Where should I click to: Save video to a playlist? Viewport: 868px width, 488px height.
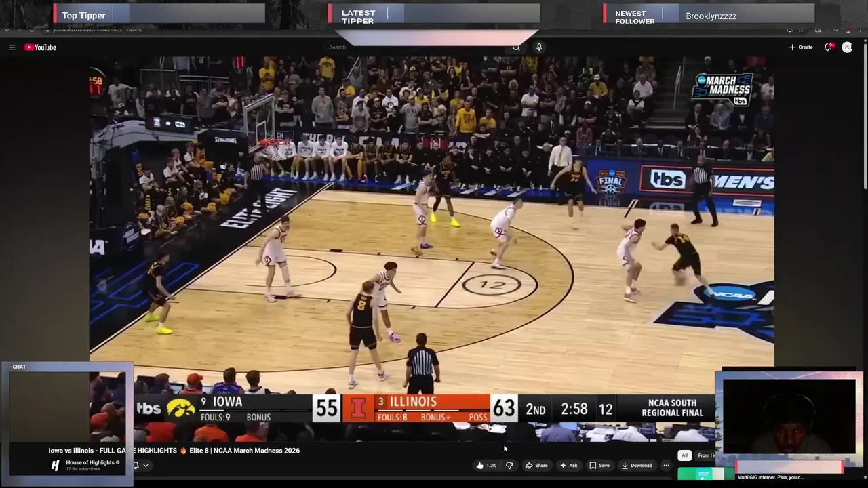599,466
